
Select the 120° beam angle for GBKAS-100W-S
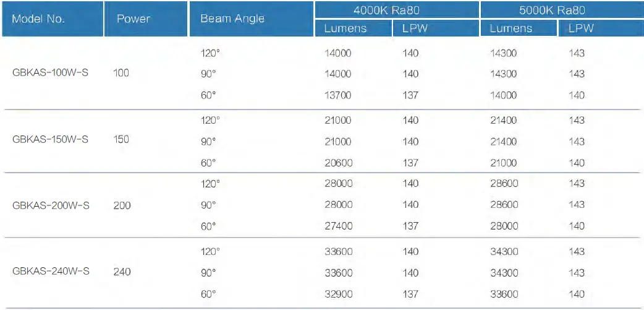[210, 53]
